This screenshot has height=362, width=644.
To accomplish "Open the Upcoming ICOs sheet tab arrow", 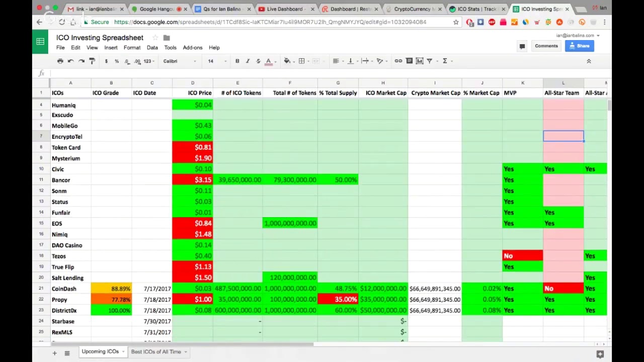I will tap(123, 352).
